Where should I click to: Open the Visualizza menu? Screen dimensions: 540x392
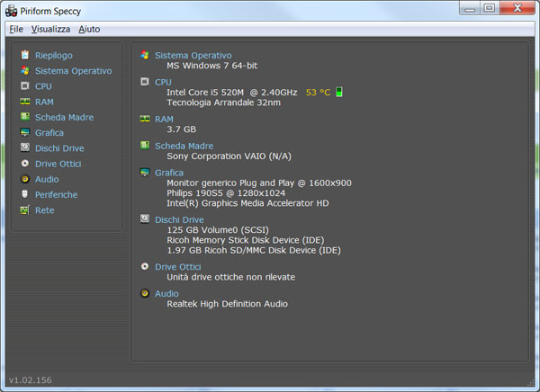pos(50,29)
